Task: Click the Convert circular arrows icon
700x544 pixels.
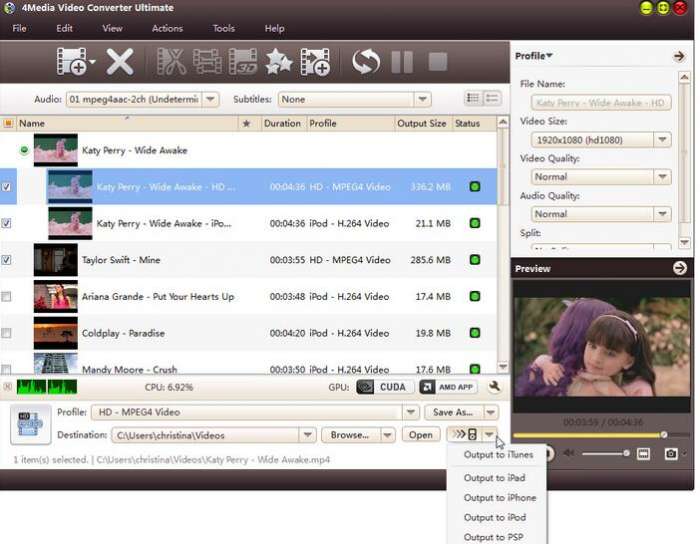Action: pos(365,63)
